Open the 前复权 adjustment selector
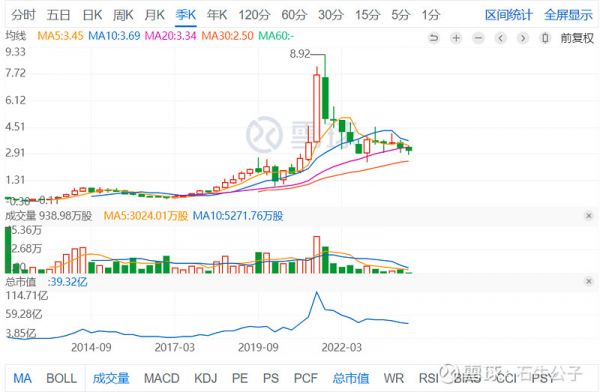The width and height of the screenshot is (600, 392). click(577, 38)
